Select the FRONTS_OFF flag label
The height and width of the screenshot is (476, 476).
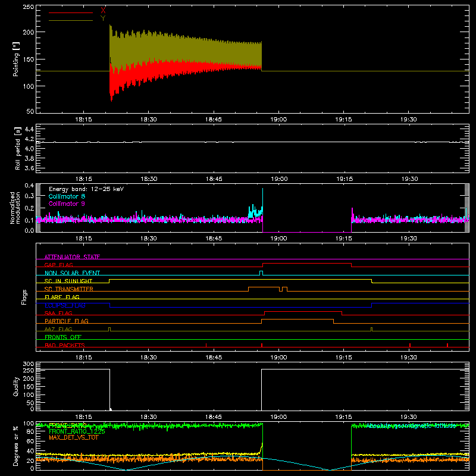[63, 337]
